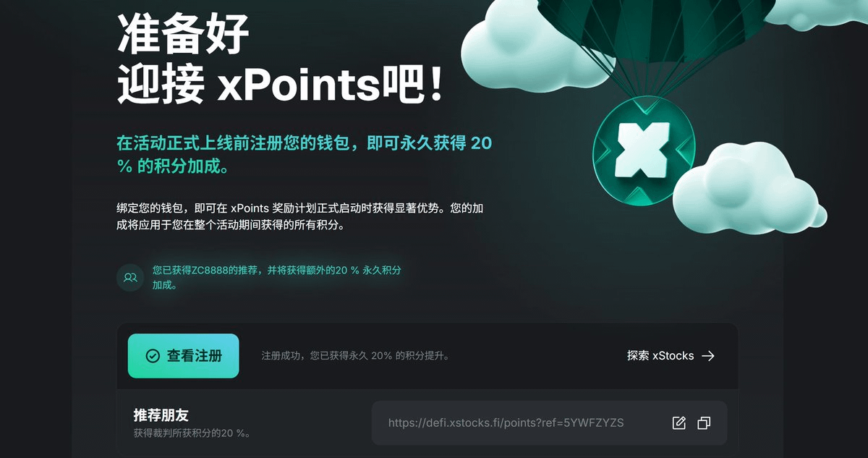Click the 注册成功 status message
The image size is (868, 458).
coord(355,356)
